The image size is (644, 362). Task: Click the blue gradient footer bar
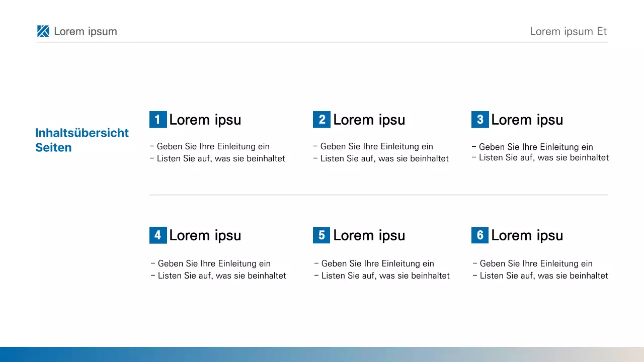pyautogui.click(x=322, y=354)
